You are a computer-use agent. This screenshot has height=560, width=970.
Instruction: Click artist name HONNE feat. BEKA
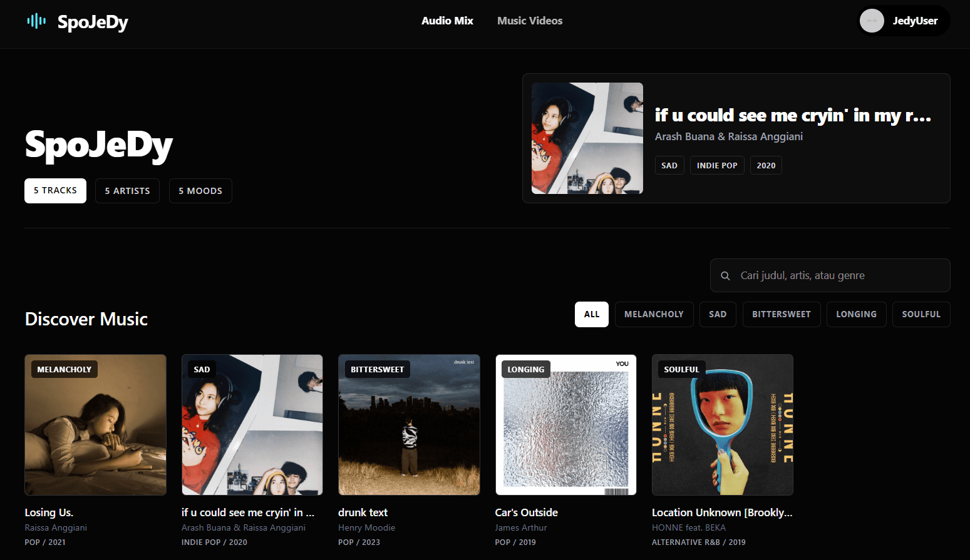[x=689, y=527]
